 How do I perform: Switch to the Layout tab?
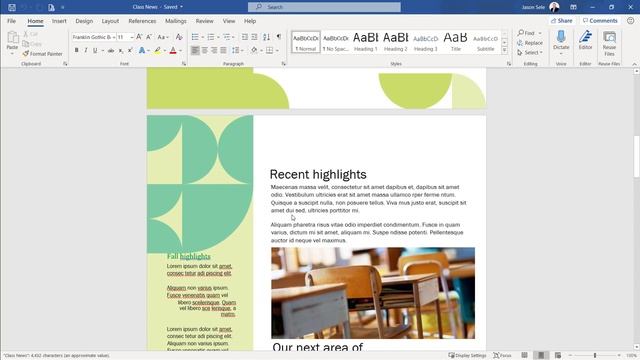pos(110,21)
